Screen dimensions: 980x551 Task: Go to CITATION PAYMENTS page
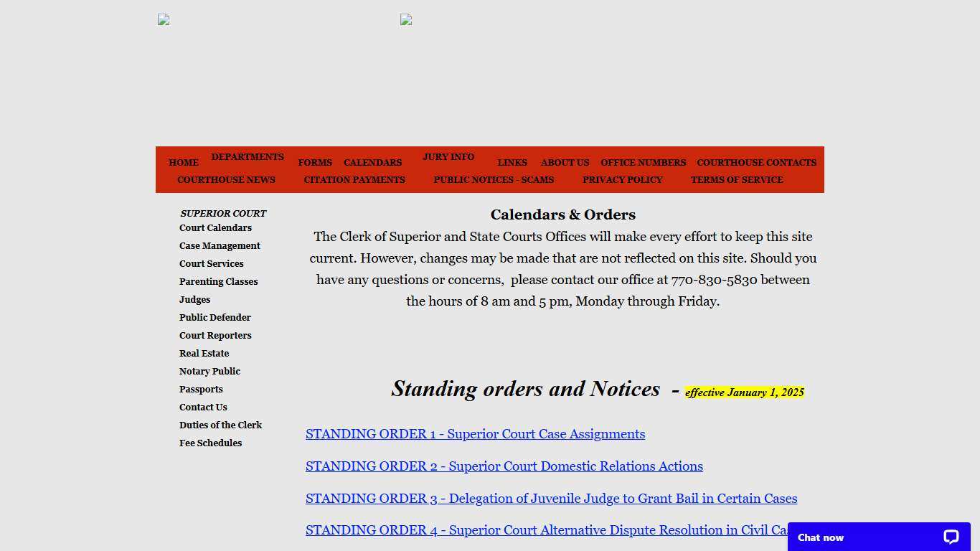pos(354,180)
